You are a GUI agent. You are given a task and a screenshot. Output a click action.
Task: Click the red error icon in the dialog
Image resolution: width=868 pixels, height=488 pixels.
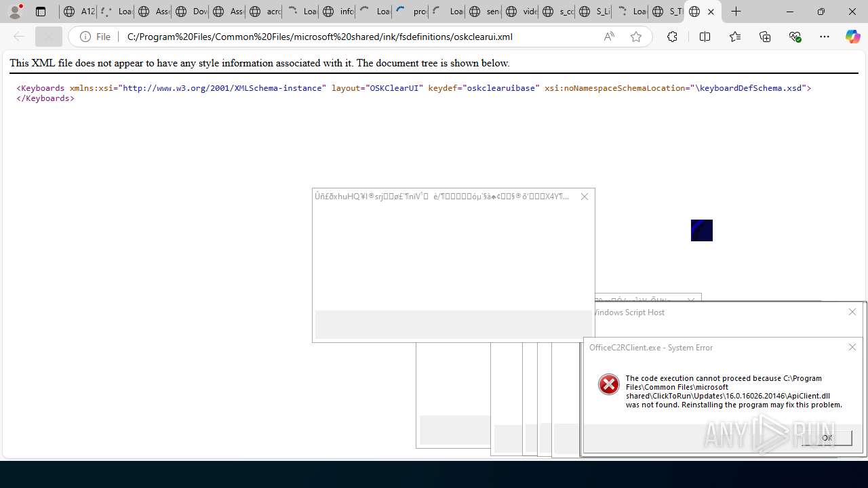click(x=609, y=384)
